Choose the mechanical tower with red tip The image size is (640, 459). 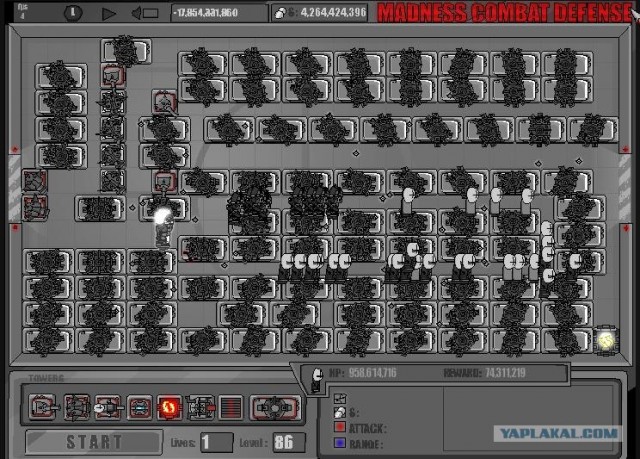[200, 407]
